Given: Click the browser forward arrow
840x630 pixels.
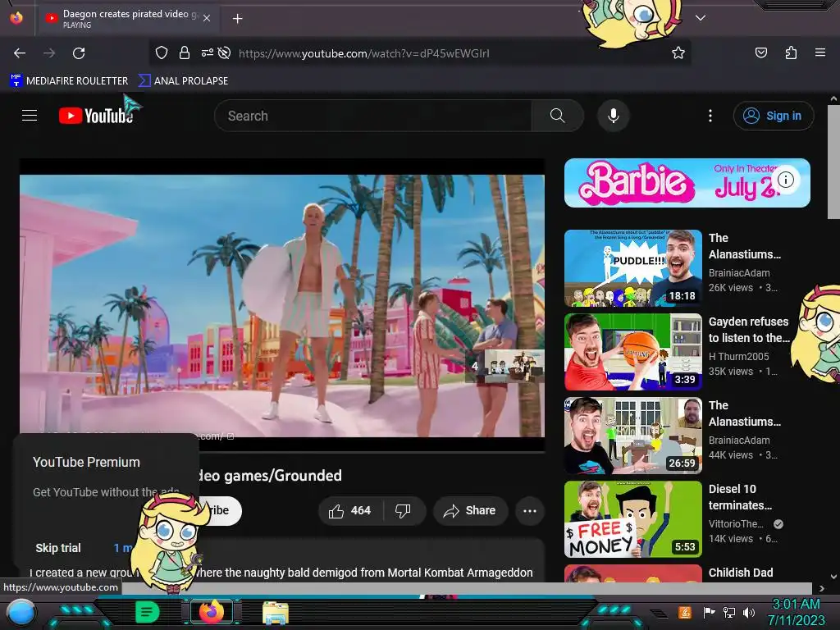Looking at the screenshot, I should (x=49, y=53).
